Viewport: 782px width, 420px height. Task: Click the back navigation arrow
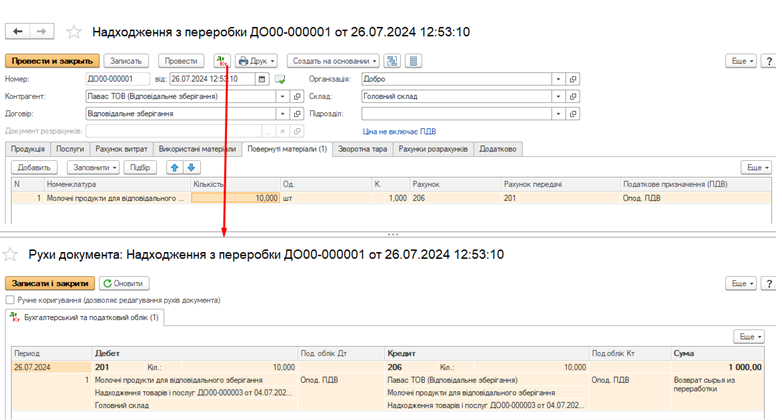tap(18, 33)
